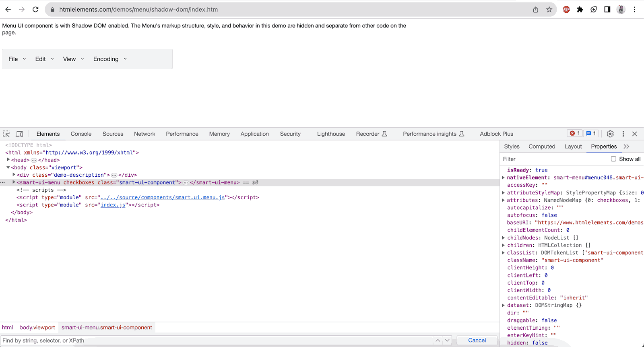Expand the head element node

[x=8, y=160]
